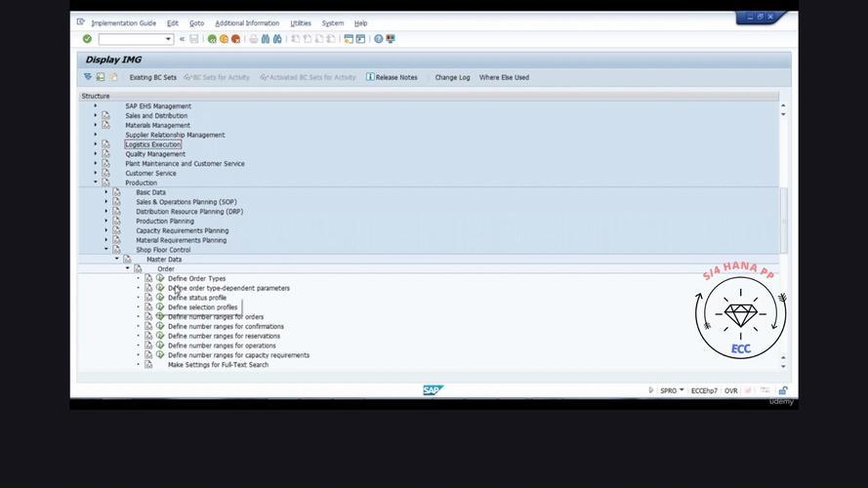Expand the Quality Management node
Screen dimensions: 868x488
coord(96,154)
